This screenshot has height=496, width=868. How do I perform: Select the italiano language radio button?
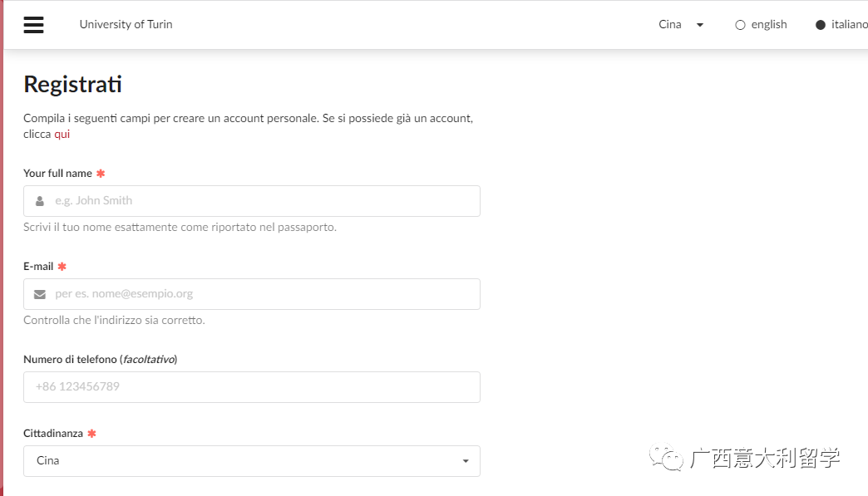(821, 25)
